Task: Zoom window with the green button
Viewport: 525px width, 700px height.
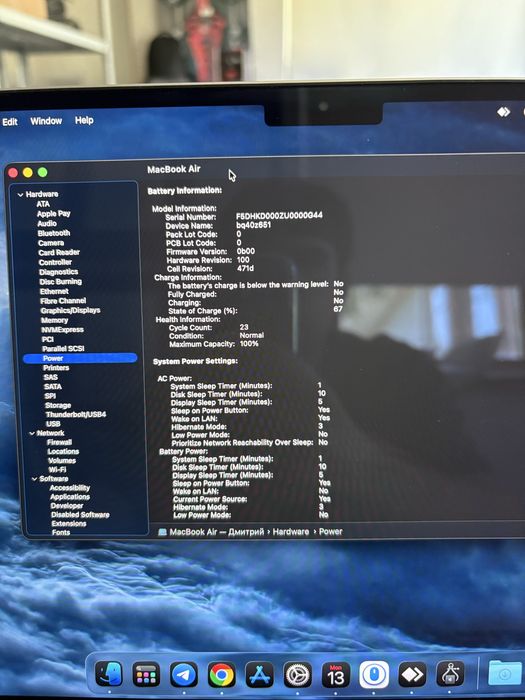Action: [x=42, y=172]
